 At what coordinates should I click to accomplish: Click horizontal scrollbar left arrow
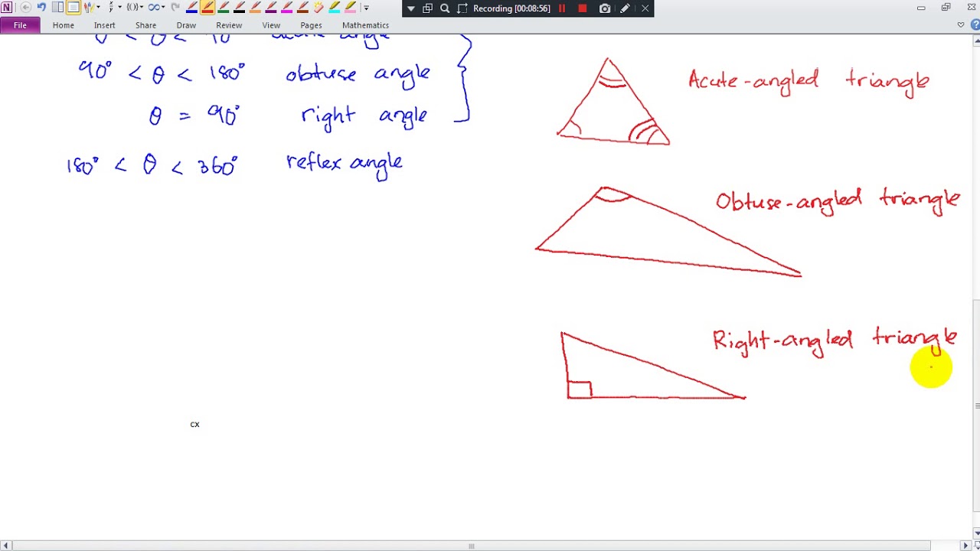(x=6, y=546)
